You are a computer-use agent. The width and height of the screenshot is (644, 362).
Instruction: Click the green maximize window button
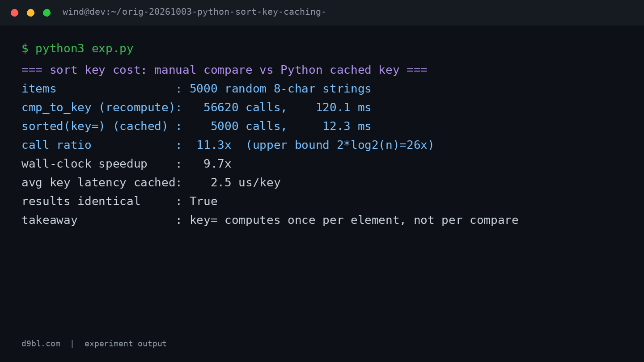point(47,13)
